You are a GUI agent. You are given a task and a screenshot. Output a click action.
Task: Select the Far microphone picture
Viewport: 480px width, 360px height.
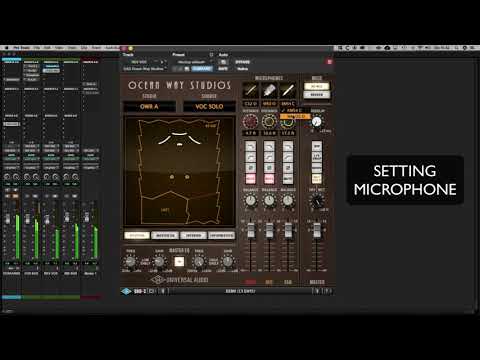click(288, 90)
